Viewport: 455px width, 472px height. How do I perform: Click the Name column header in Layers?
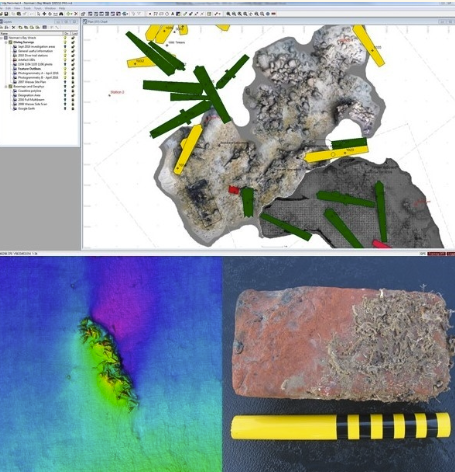(32, 33)
